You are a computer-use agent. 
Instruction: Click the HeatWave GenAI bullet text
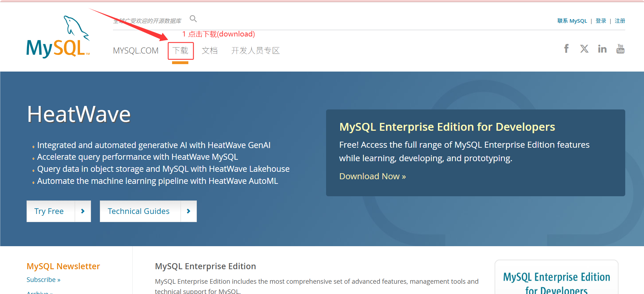[154, 145]
